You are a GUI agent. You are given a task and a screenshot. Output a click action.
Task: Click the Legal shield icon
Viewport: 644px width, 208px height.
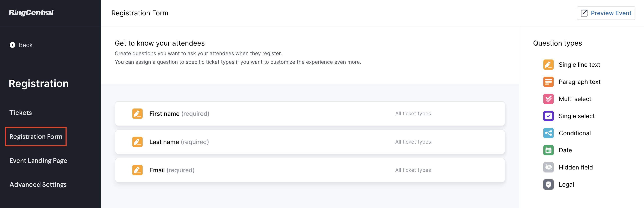click(x=548, y=184)
